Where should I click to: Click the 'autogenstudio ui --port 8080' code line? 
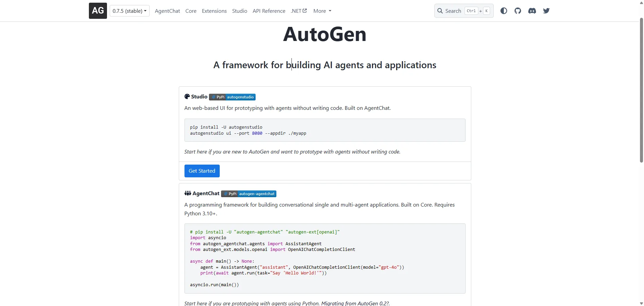click(248, 133)
